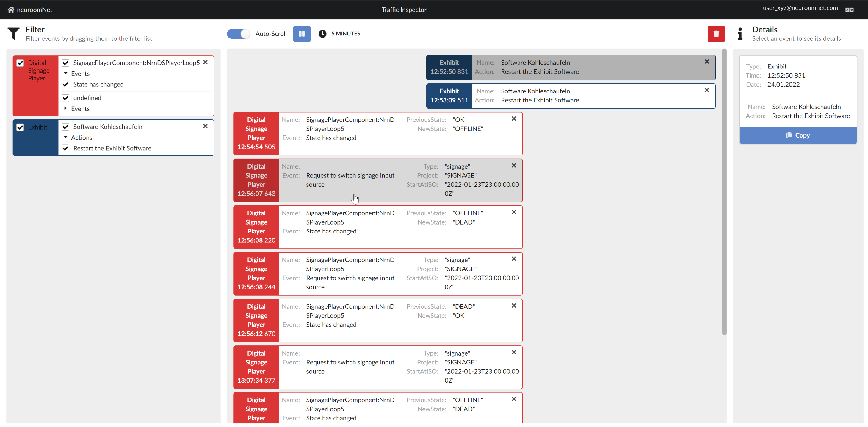Click the pause playback control button
Image resolution: width=868 pixels, height=427 pixels.
[302, 34]
